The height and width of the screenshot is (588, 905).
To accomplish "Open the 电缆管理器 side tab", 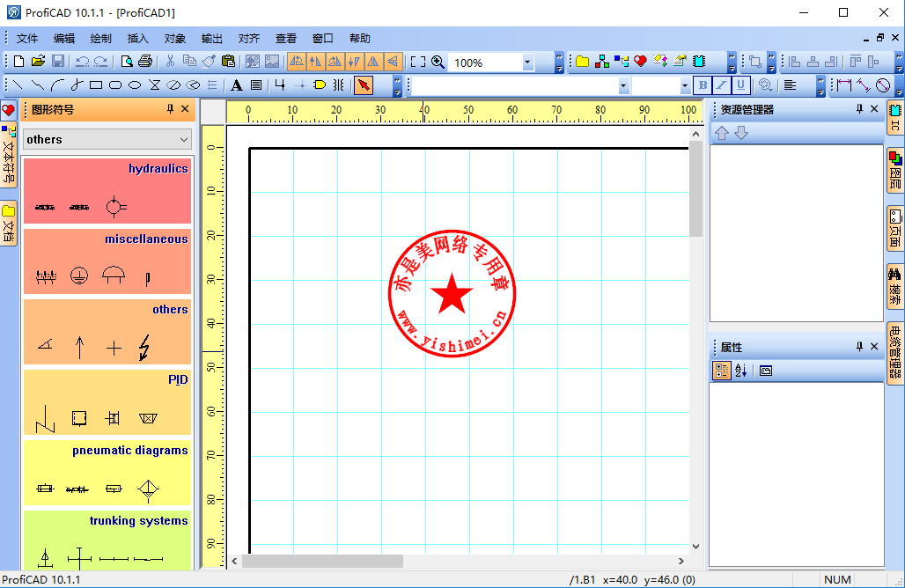I will pos(895,352).
